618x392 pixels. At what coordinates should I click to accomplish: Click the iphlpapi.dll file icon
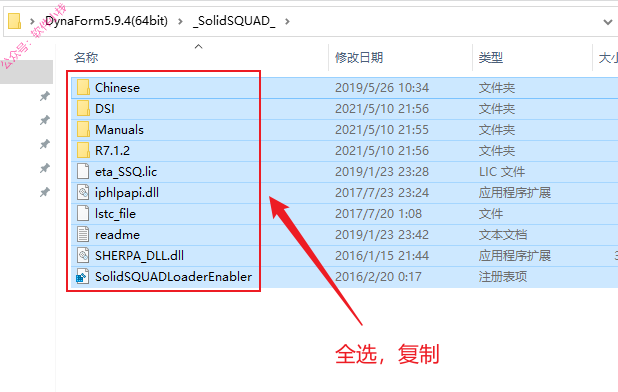(83, 192)
